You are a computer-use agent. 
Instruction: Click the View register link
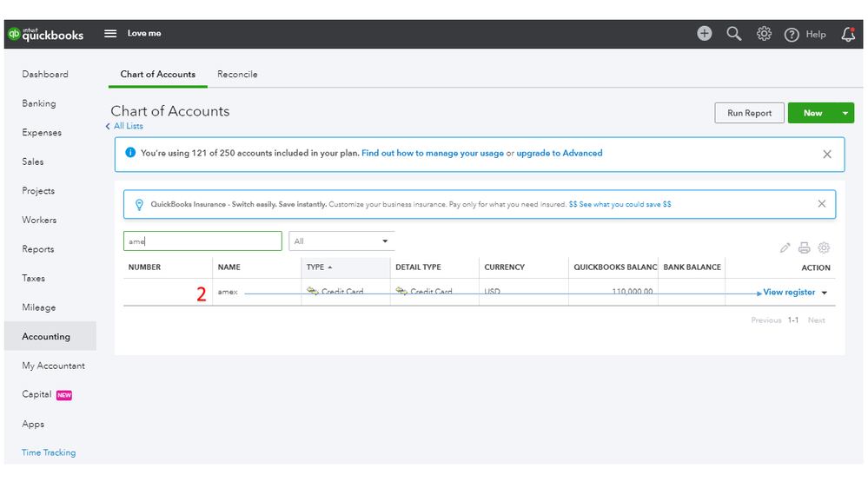click(789, 293)
